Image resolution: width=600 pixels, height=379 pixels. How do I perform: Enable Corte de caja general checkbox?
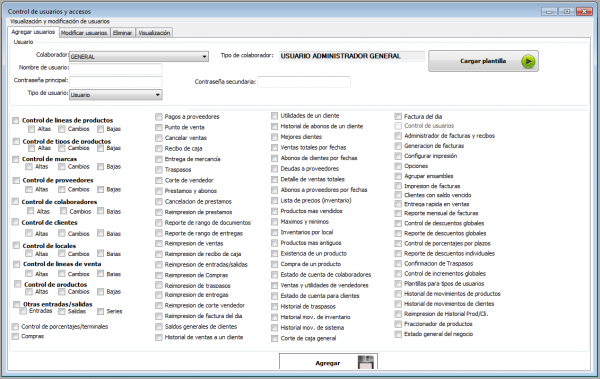tap(274, 338)
